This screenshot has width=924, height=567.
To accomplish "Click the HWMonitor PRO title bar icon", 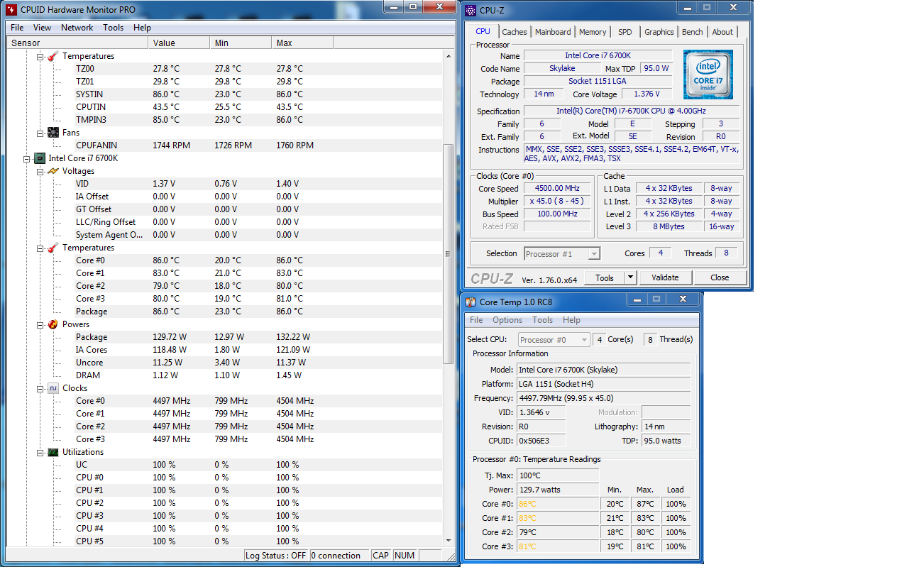I will (x=12, y=9).
